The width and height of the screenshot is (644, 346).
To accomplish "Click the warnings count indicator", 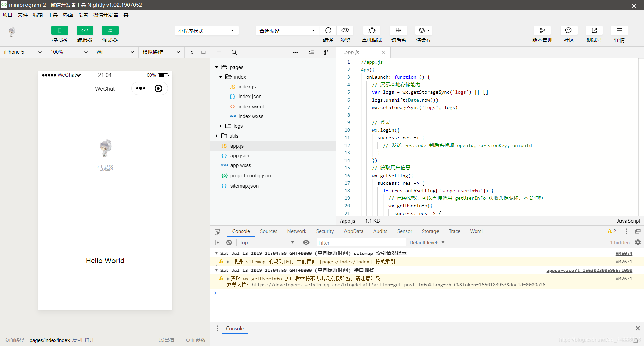I will tap(612, 231).
